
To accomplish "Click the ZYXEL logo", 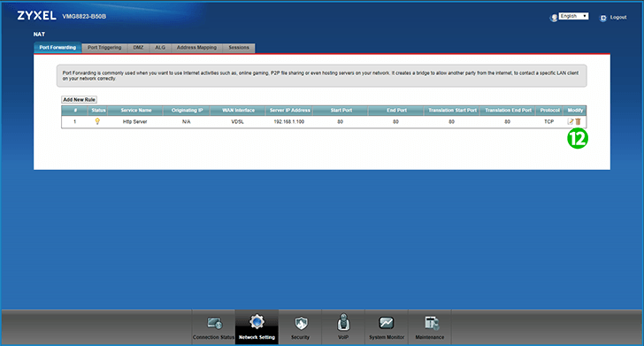I will (36, 16).
